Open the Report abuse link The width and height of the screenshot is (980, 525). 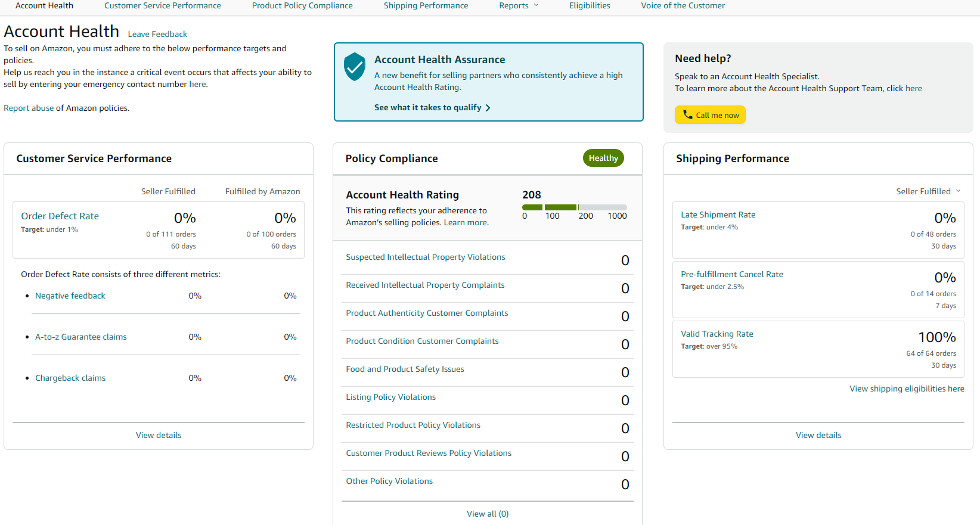(x=29, y=108)
